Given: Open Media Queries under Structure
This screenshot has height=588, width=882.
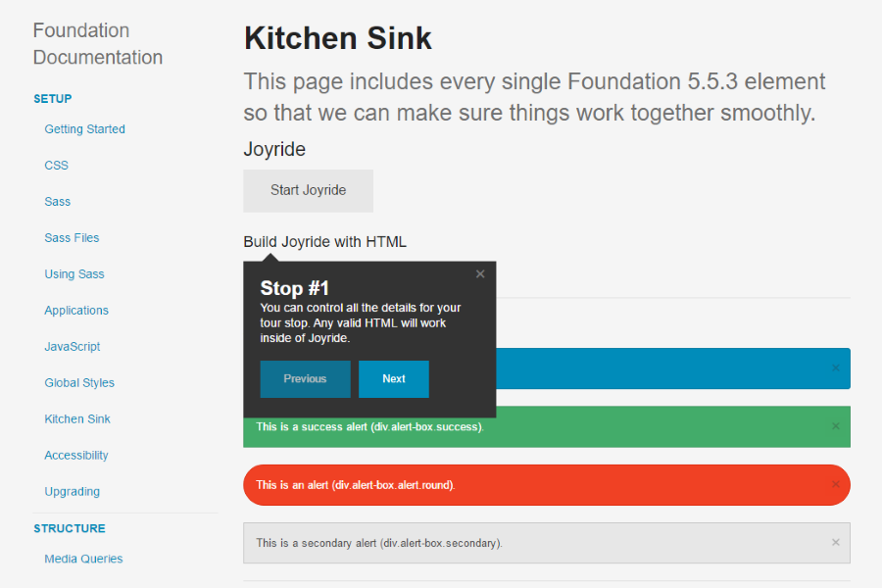Looking at the screenshot, I should 84,559.
